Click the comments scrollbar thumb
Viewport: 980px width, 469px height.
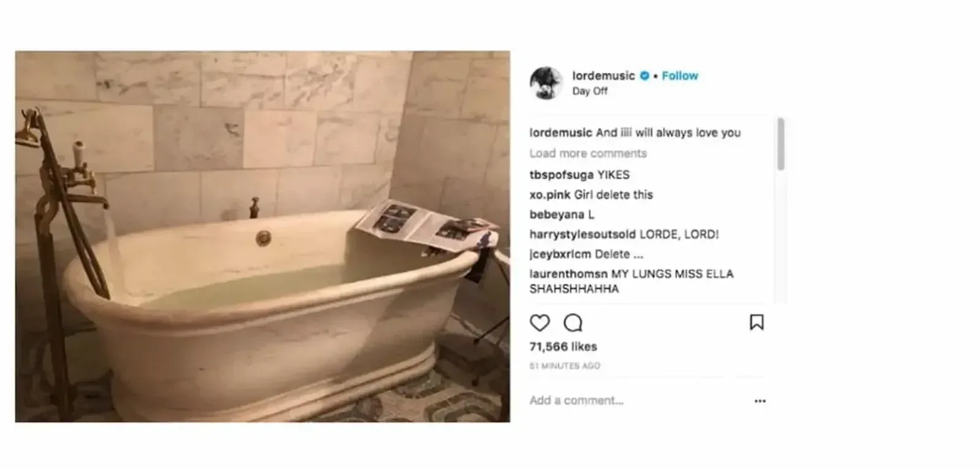(780, 144)
